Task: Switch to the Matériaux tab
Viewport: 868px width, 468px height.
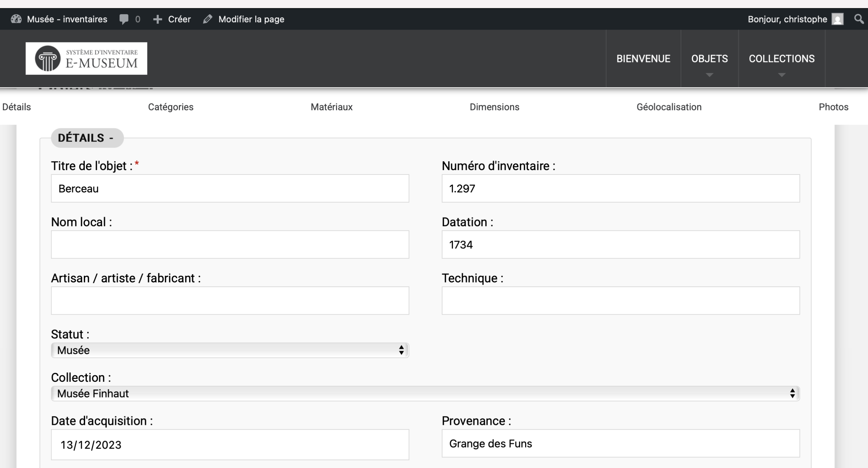Action: click(x=332, y=107)
